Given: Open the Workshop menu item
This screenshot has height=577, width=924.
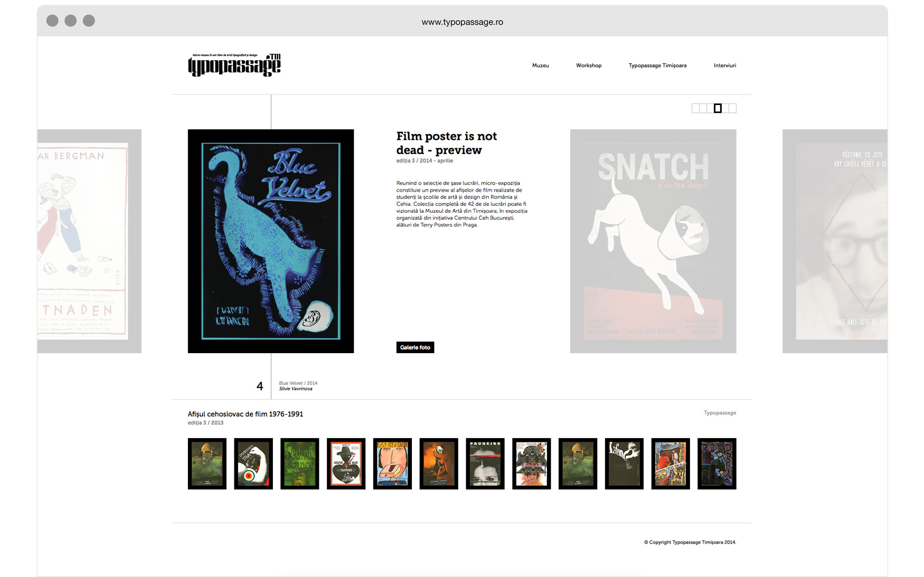Looking at the screenshot, I should tap(589, 65).
